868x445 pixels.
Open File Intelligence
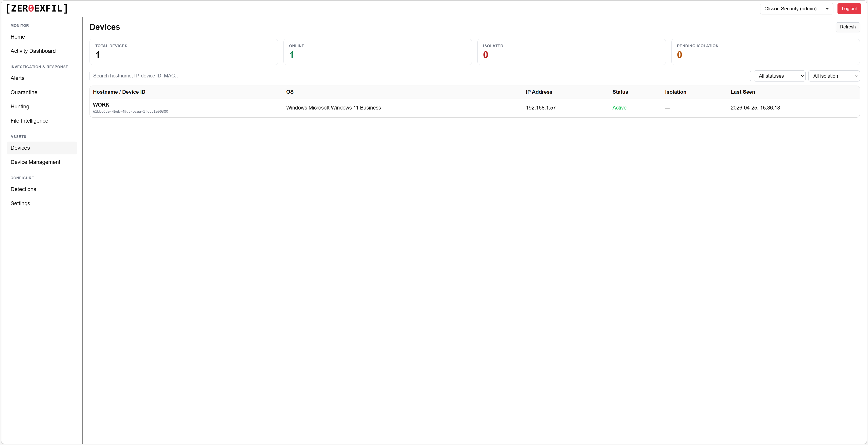coord(29,121)
